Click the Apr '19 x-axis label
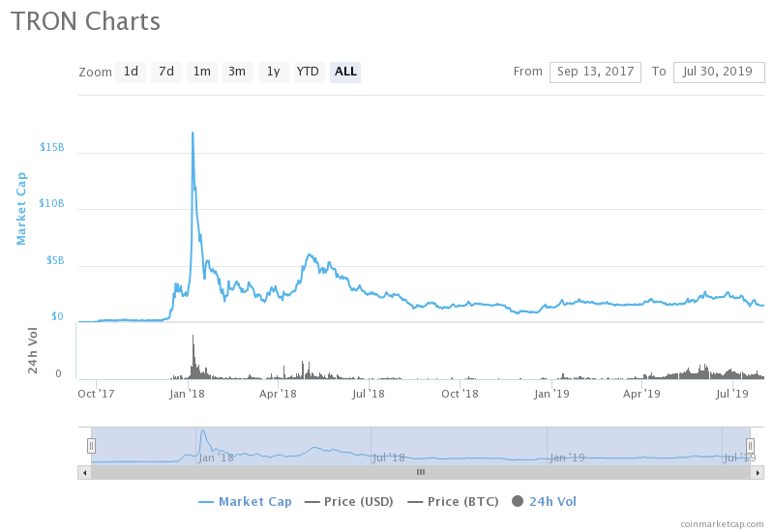This screenshot has height=532, width=774. pyautogui.click(x=641, y=394)
